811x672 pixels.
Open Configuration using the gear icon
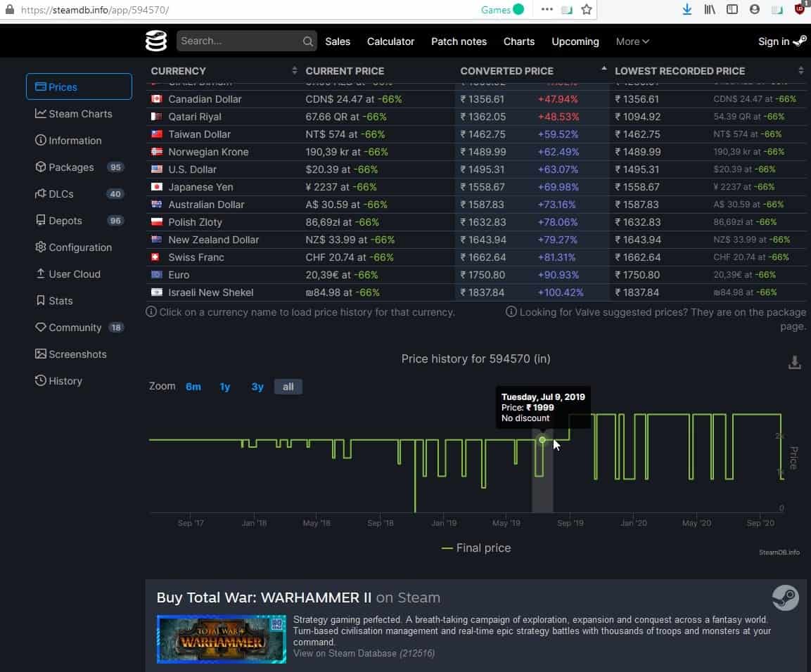pyautogui.click(x=41, y=247)
